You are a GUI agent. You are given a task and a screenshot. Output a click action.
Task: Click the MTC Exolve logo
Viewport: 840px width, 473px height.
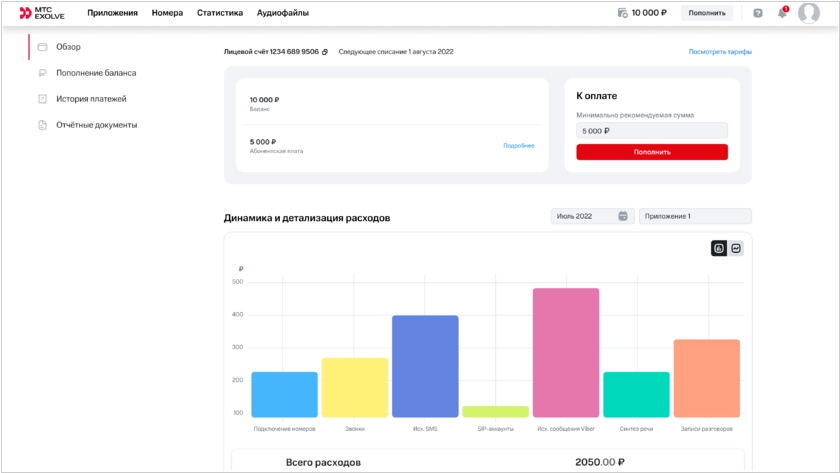click(x=45, y=13)
